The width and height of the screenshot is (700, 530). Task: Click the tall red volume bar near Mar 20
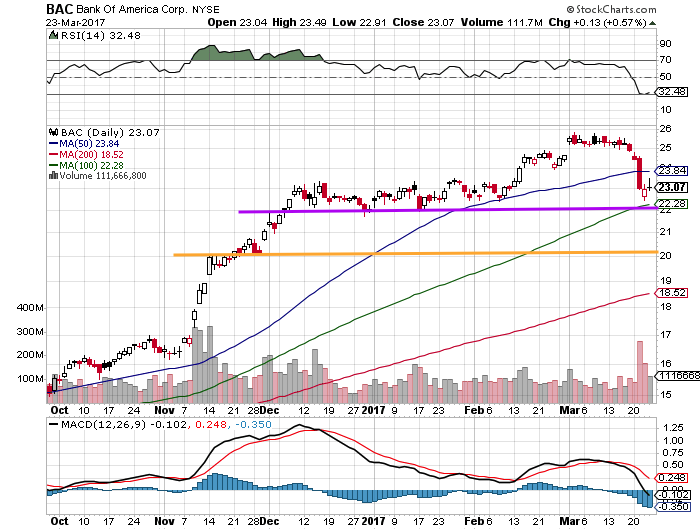640,372
